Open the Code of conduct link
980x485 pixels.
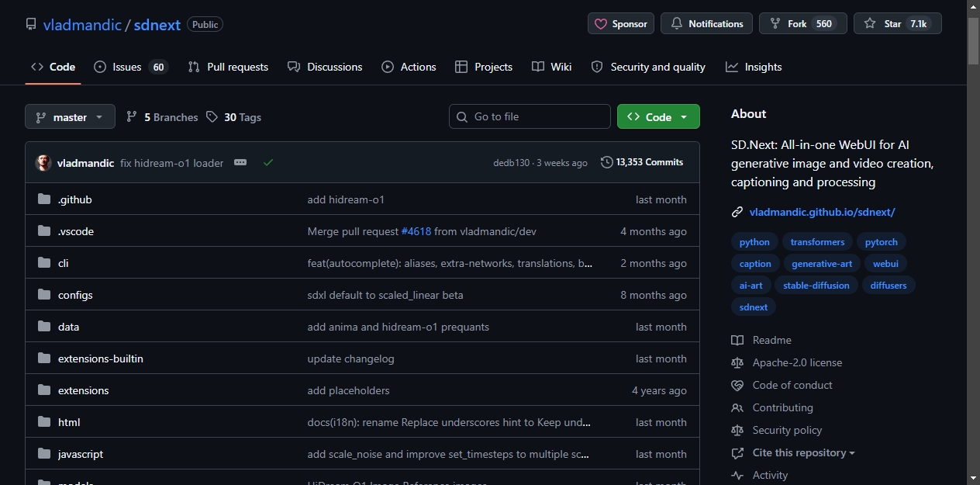click(x=782, y=385)
